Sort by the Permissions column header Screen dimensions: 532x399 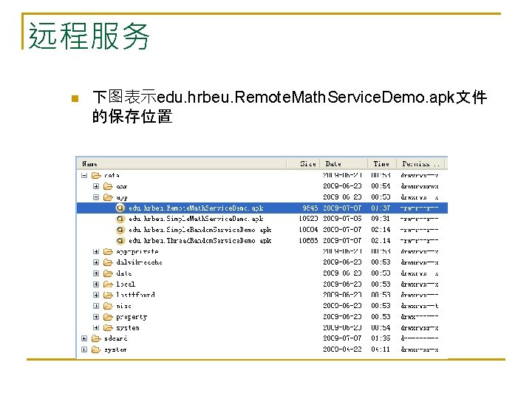(420, 163)
